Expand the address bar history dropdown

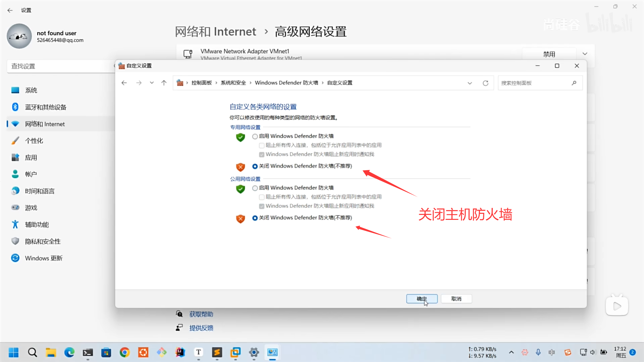(470, 83)
